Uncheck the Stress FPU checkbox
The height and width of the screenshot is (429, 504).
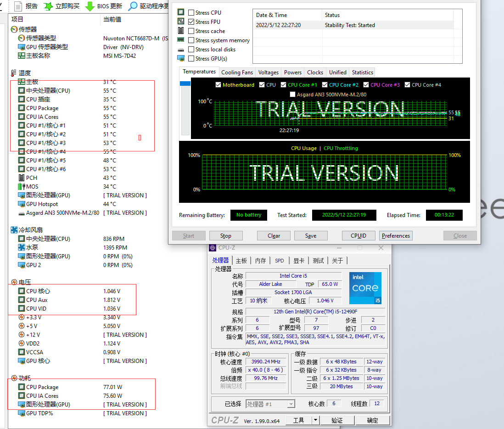click(x=191, y=22)
